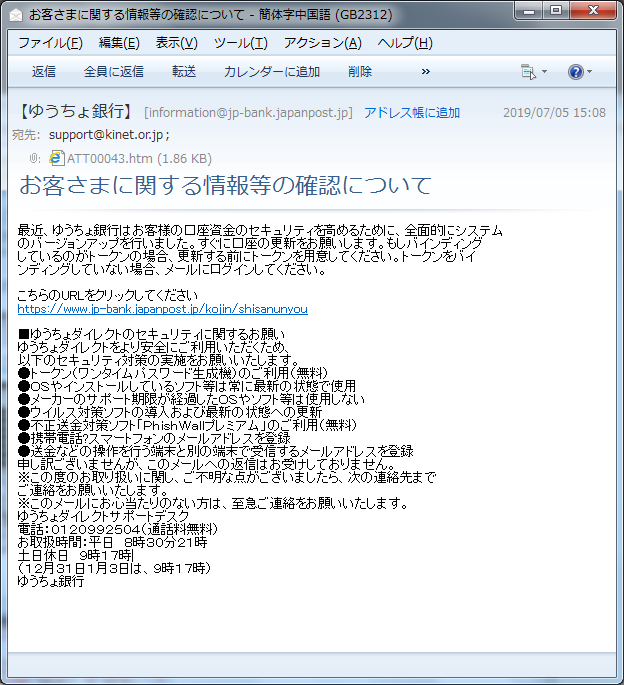The height and width of the screenshot is (685, 624).
Task: Minimize the message window
Action: [529, 11]
